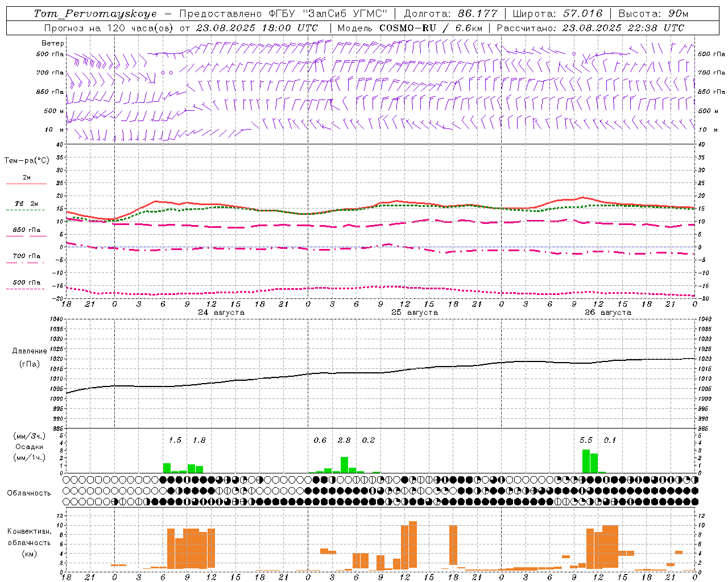The height and width of the screenshot is (582, 728).
Task: Select the provider text ФГБУ "ЗапСиб УГМС"
Action: [327, 14]
